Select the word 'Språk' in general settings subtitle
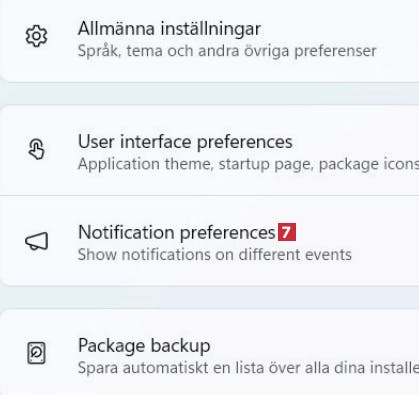This screenshot has height=395, width=419. coord(99,52)
